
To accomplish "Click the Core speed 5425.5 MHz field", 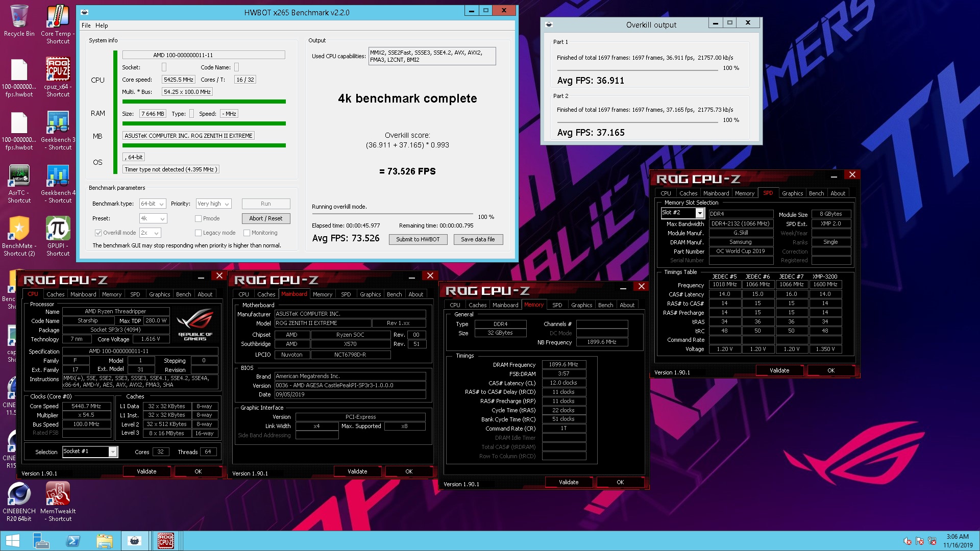I will pyautogui.click(x=178, y=80).
